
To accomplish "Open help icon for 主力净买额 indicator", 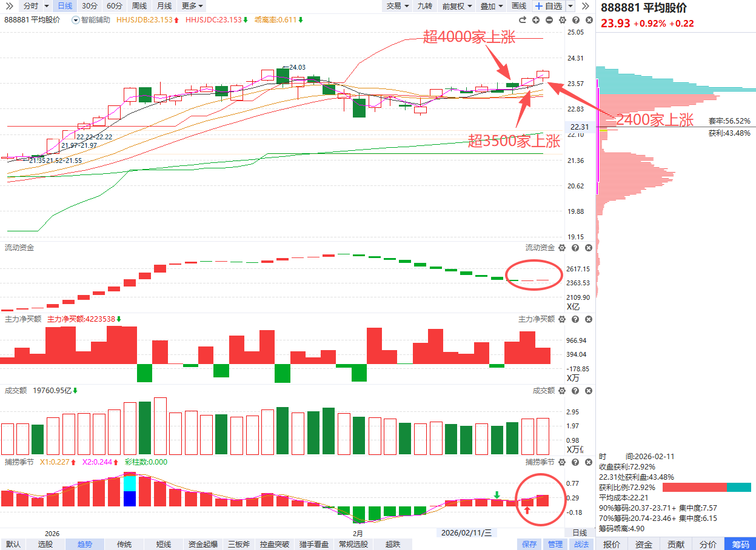I will tap(575, 319).
